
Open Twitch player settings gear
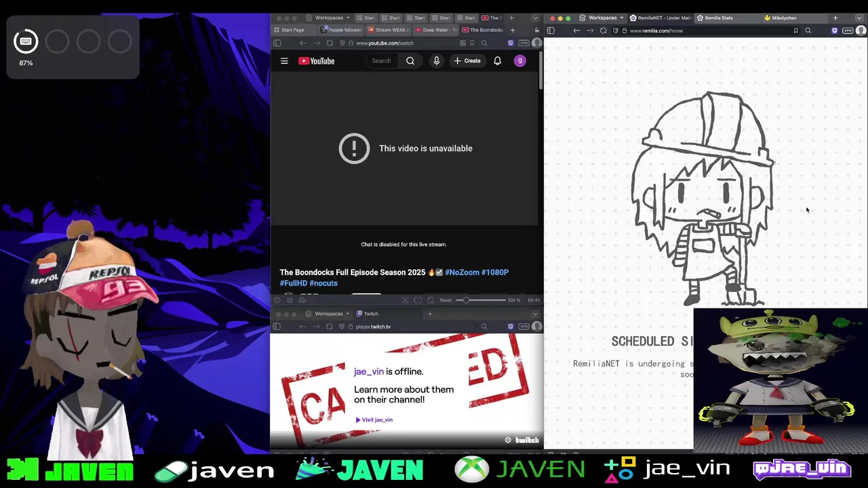tap(508, 441)
